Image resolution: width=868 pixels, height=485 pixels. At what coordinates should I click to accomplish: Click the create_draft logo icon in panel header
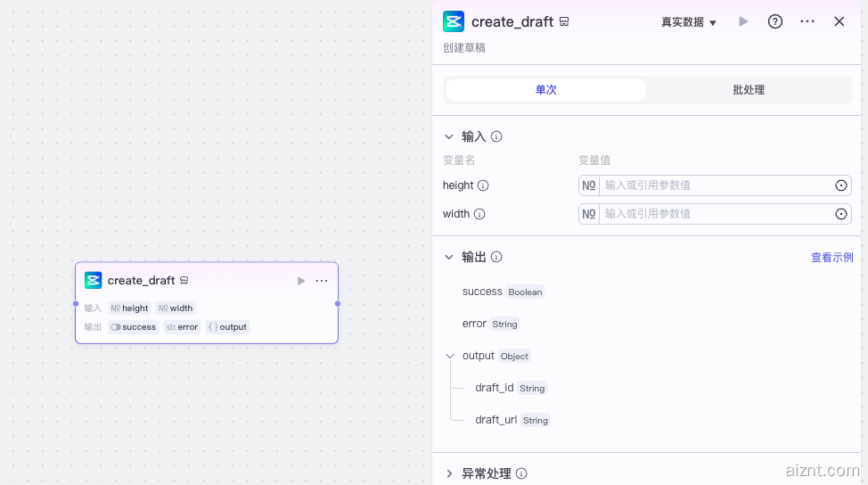tap(454, 21)
